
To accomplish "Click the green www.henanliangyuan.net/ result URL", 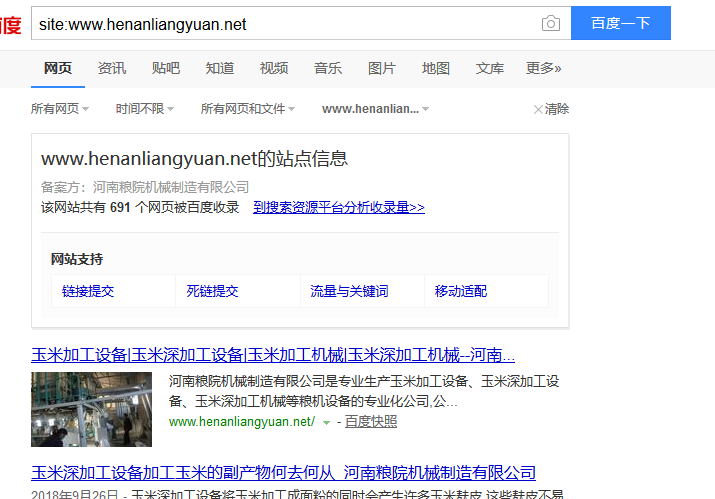I will click(x=242, y=421).
